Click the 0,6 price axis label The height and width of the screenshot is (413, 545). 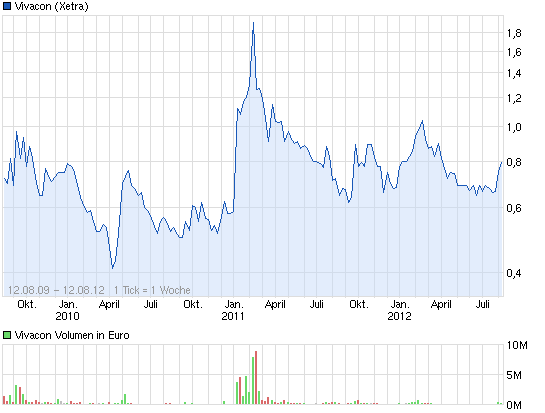[x=514, y=208]
